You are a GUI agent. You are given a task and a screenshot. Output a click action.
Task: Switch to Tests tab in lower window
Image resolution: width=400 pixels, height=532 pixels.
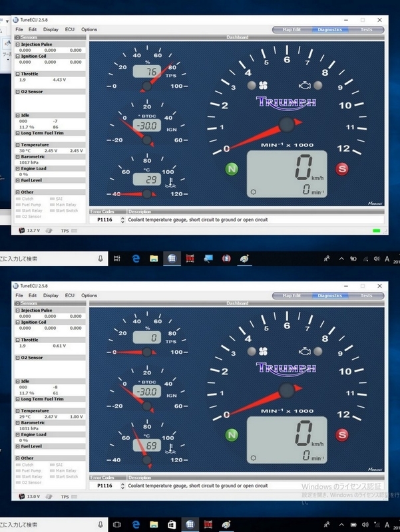(x=366, y=295)
